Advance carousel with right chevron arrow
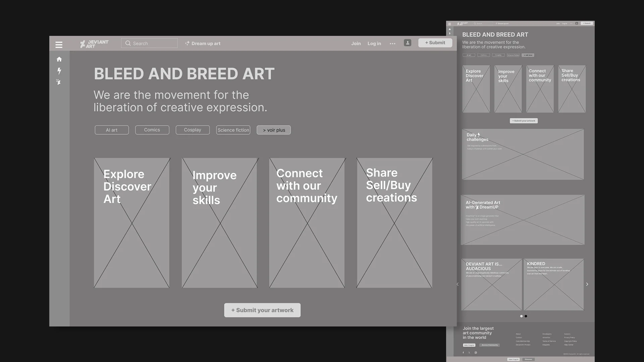This screenshot has height=362, width=644. pyautogui.click(x=587, y=284)
